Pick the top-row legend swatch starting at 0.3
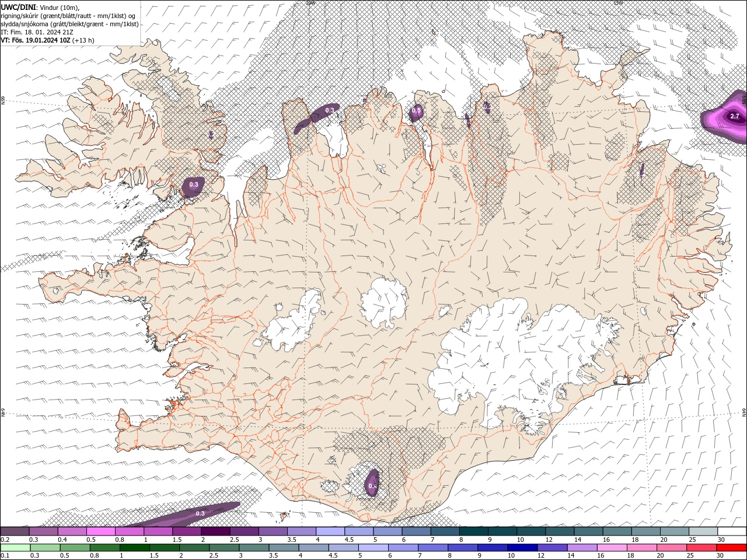 tap(43, 531)
